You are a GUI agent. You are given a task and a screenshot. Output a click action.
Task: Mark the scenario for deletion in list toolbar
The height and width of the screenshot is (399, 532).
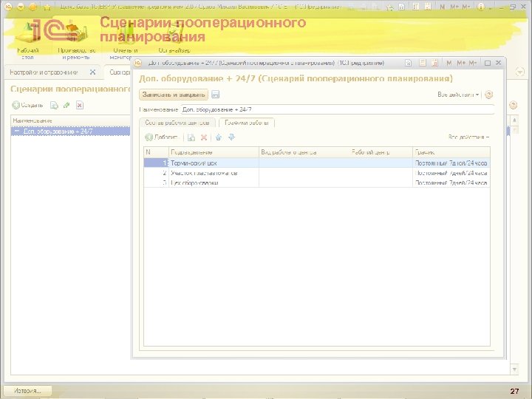pyautogui.click(x=79, y=105)
